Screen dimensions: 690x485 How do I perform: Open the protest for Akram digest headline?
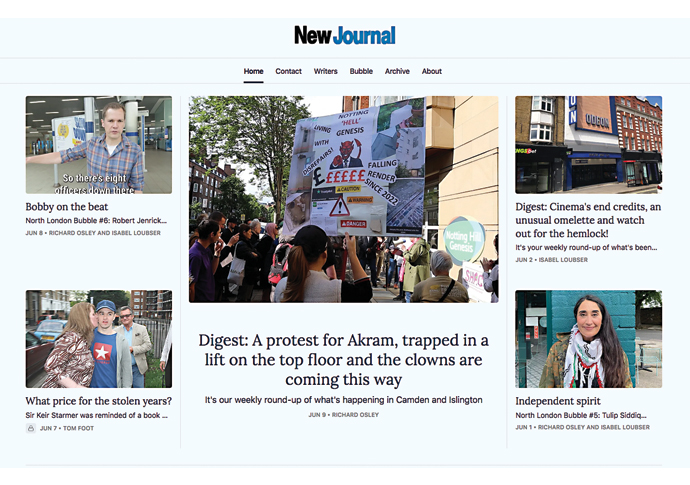(x=344, y=359)
